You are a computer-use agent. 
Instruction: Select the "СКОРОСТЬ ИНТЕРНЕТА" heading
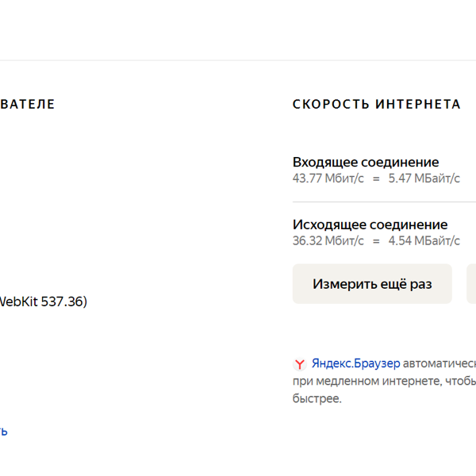click(377, 104)
